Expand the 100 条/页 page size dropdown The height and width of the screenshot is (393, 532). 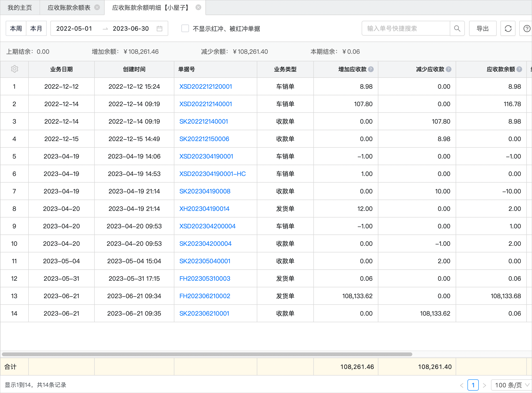pyautogui.click(x=511, y=385)
